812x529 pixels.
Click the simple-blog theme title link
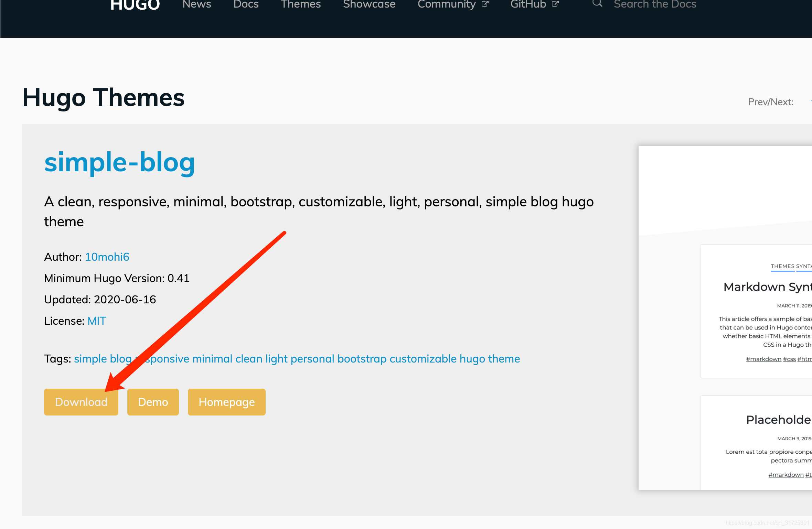click(119, 162)
